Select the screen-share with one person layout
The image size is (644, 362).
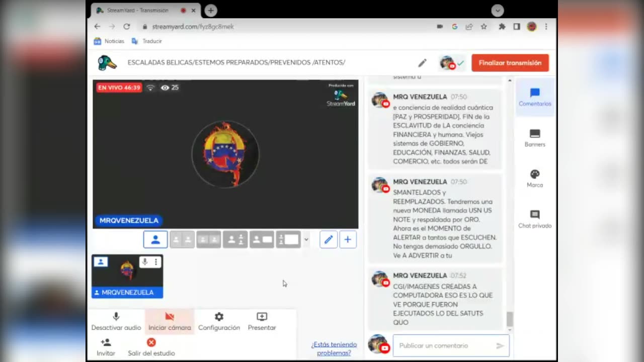(262, 240)
